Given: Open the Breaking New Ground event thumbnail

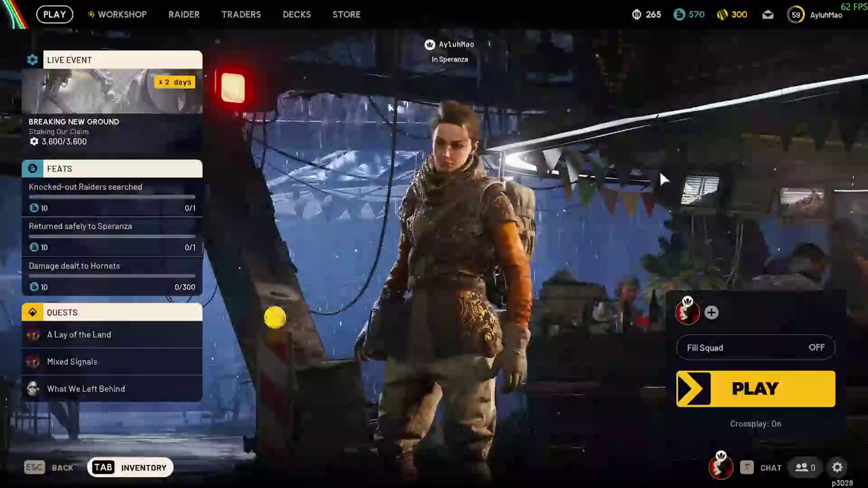Looking at the screenshot, I should 112,91.
